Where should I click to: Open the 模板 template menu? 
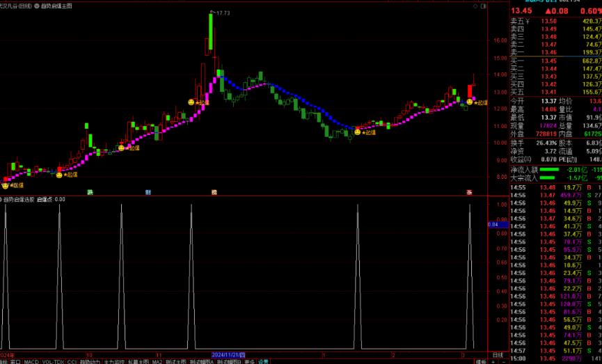[481, 362]
